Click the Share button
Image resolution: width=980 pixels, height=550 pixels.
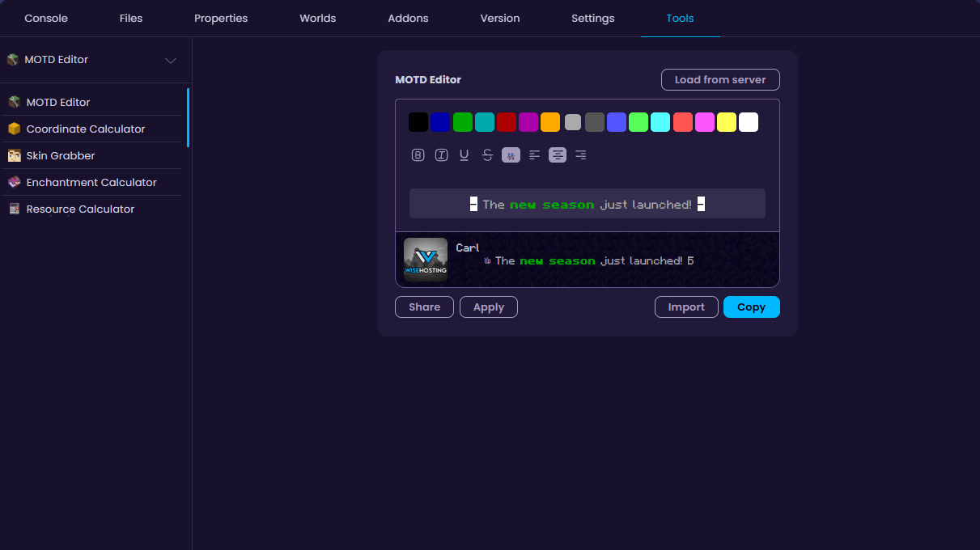424,307
